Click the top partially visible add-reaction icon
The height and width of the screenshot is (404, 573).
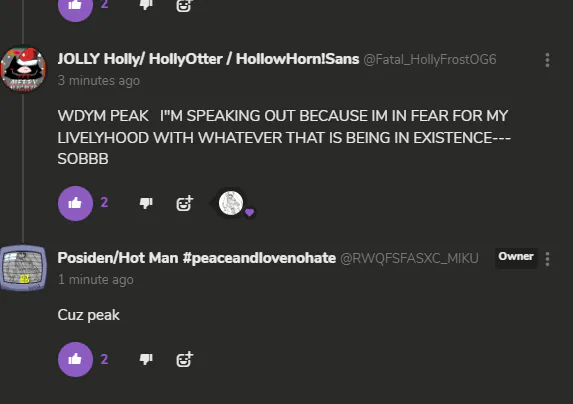pyautogui.click(x=184, y=6)
